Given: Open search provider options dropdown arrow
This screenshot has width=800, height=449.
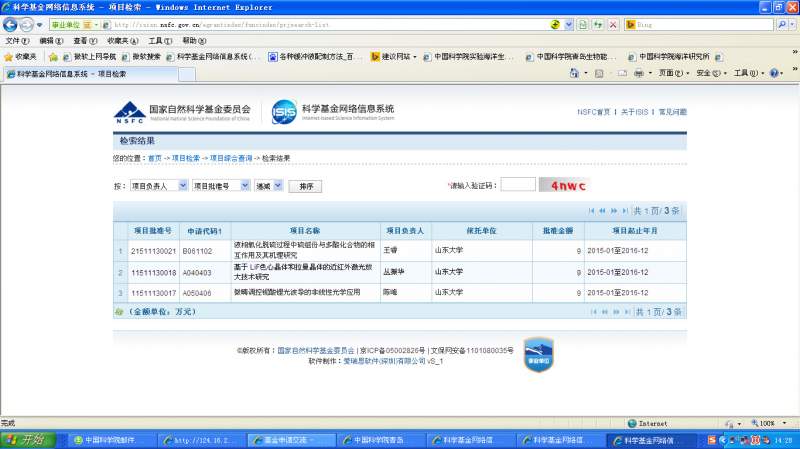Looking at the screenshot, I should 792,24.
